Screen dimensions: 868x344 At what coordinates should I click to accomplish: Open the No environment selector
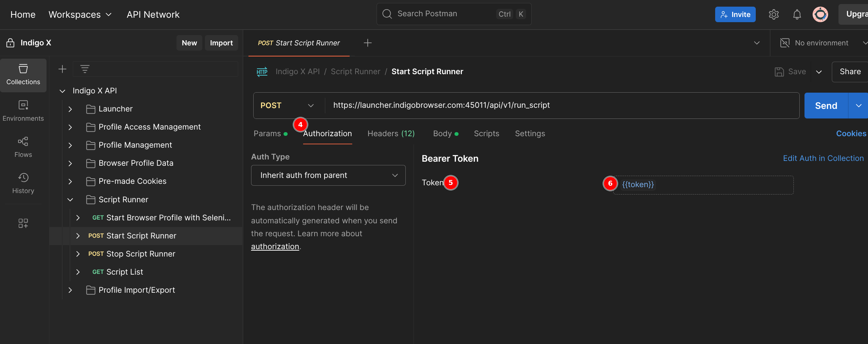823,43
